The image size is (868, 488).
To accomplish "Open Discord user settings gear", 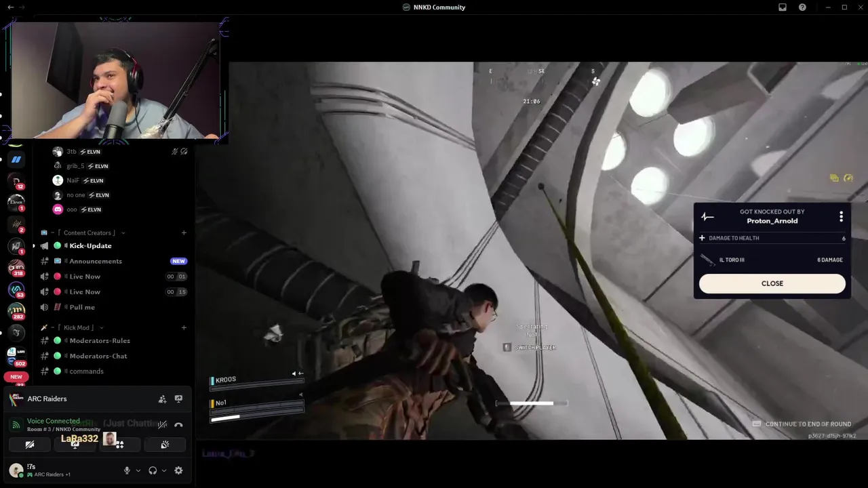I will click(x=178, y=470).
